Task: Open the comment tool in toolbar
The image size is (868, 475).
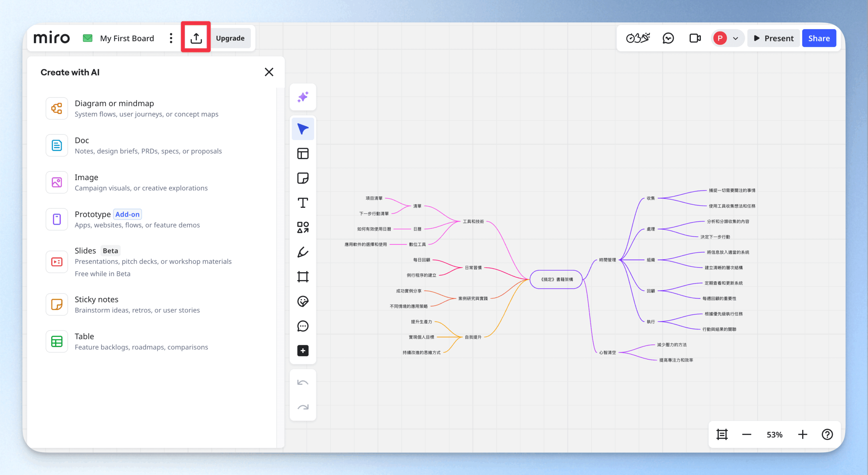Action: coord(303,326)
